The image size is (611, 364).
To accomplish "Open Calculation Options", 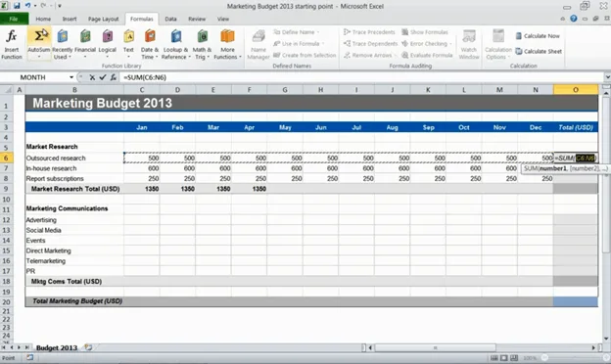I will pos(498,44).
